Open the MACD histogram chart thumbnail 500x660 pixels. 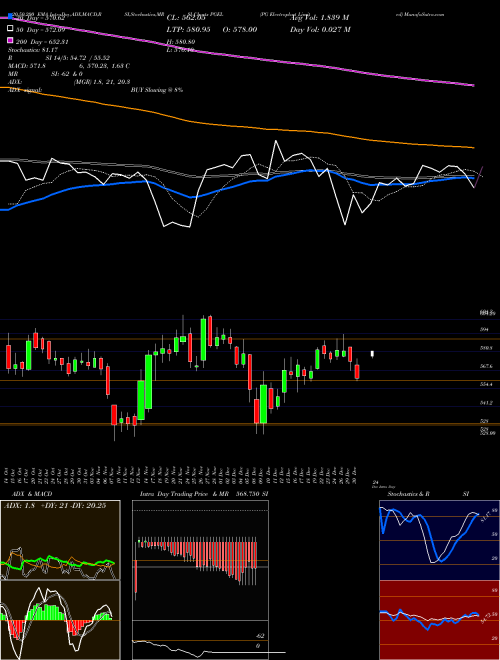pos(60,620)
